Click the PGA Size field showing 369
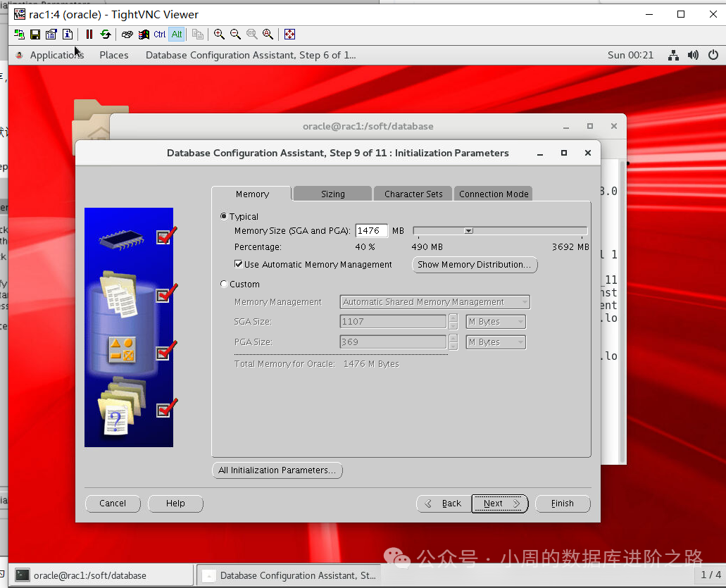This screenshot has width=726, height=588. point(393,342)
